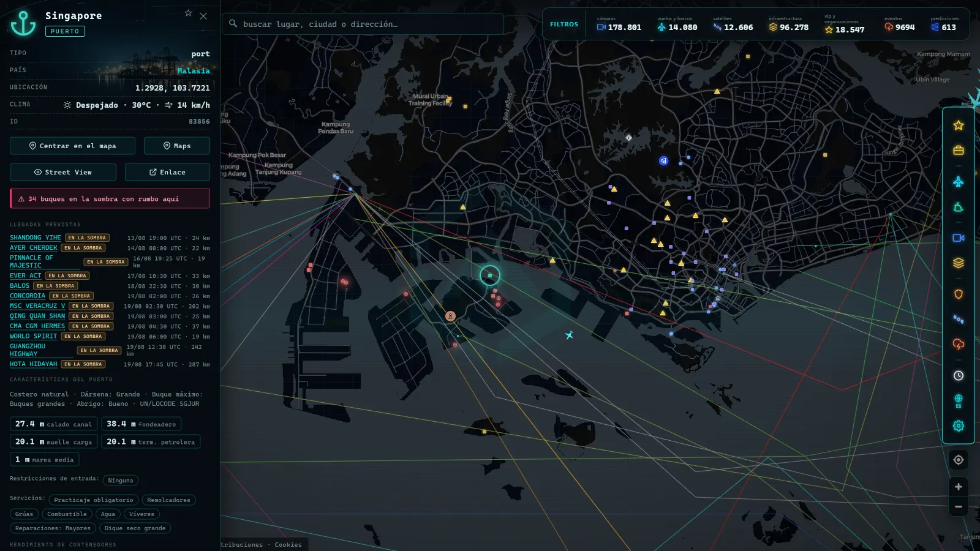Click Centrar en el mapa button
The width and height of the screenshot is (980, 551).
coord(73,146)
